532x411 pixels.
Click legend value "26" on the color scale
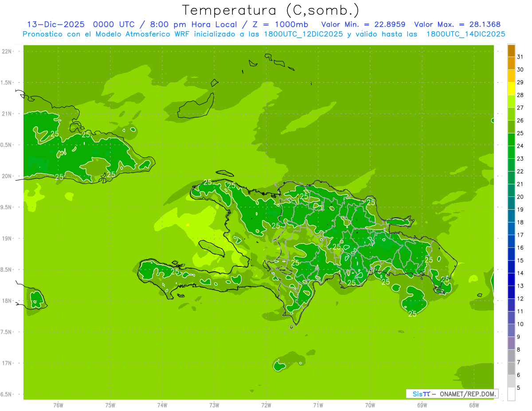[520, 121]
